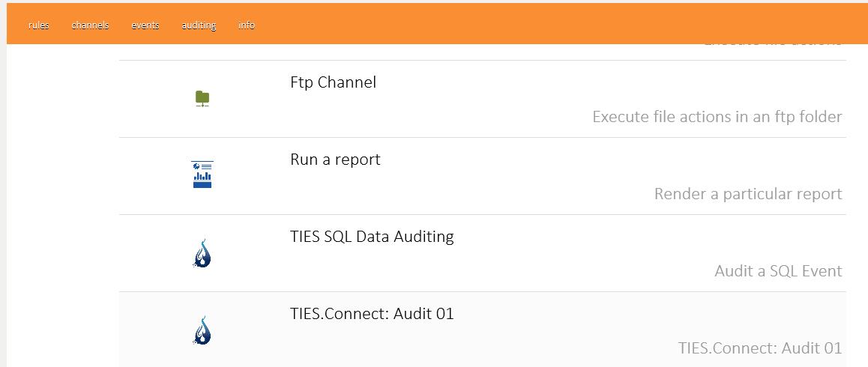The width and height of the screenshot is (868, 367).
Task: Choose the Run a report title
Action: pos(335,160)
